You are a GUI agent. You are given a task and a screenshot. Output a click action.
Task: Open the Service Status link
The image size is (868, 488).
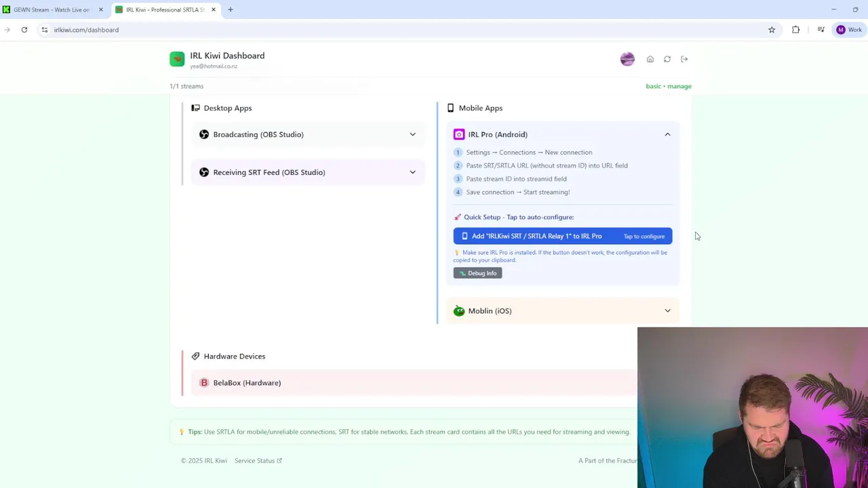(258, 461)
